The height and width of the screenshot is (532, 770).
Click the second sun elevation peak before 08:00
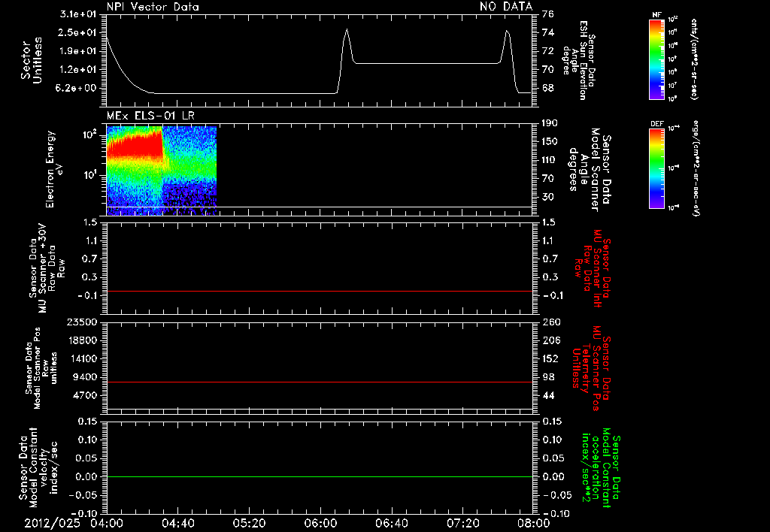(508, 32)
